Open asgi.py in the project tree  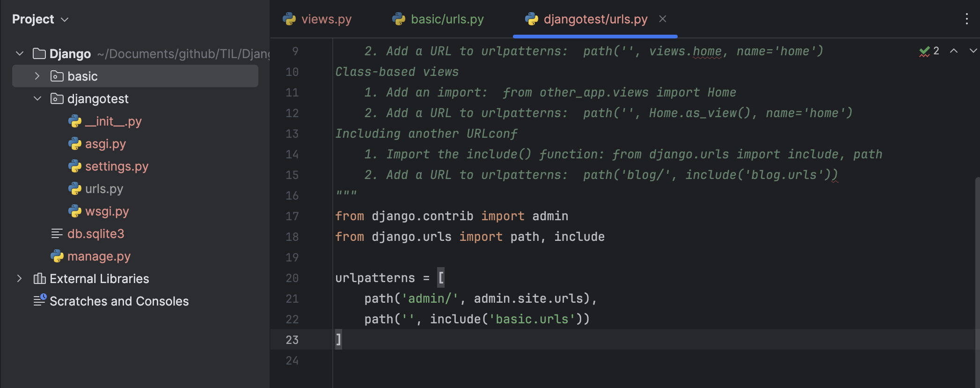105,144
